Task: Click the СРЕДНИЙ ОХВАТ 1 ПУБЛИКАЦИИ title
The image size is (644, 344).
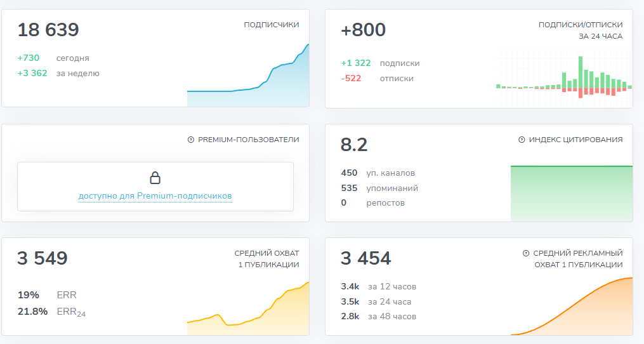Action: 266,259
